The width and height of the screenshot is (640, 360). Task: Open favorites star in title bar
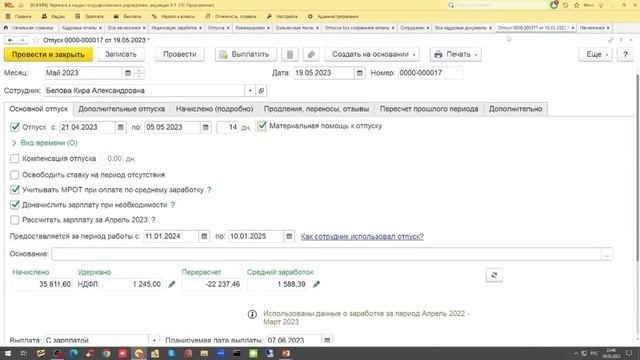576,5
